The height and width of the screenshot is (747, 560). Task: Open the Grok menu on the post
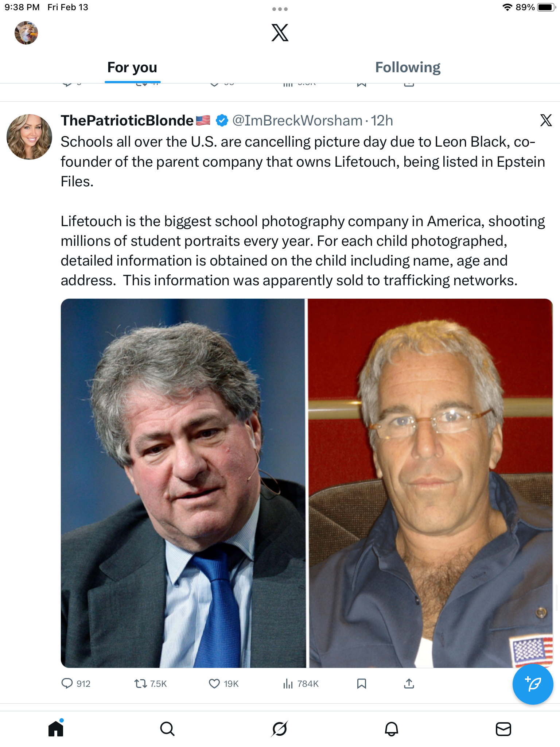(x=546, y=120)
